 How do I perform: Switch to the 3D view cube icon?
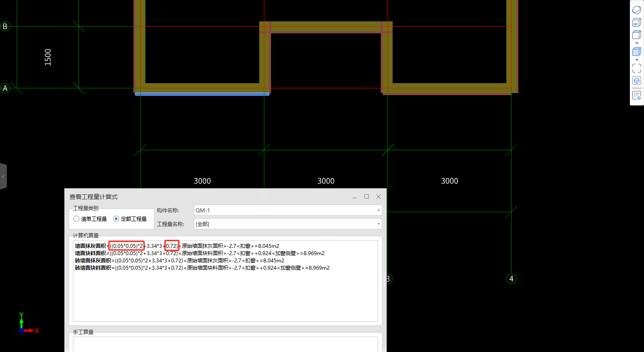(637, 22)
